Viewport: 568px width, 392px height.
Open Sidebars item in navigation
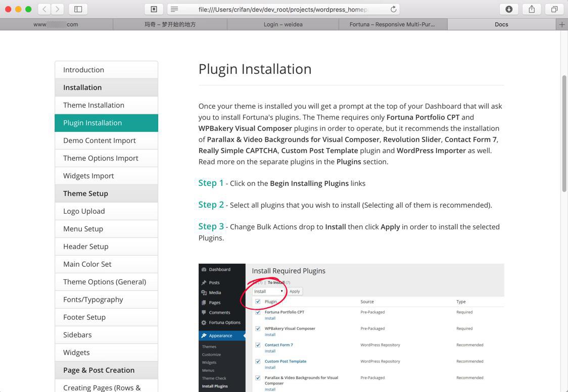pos(106,335)
